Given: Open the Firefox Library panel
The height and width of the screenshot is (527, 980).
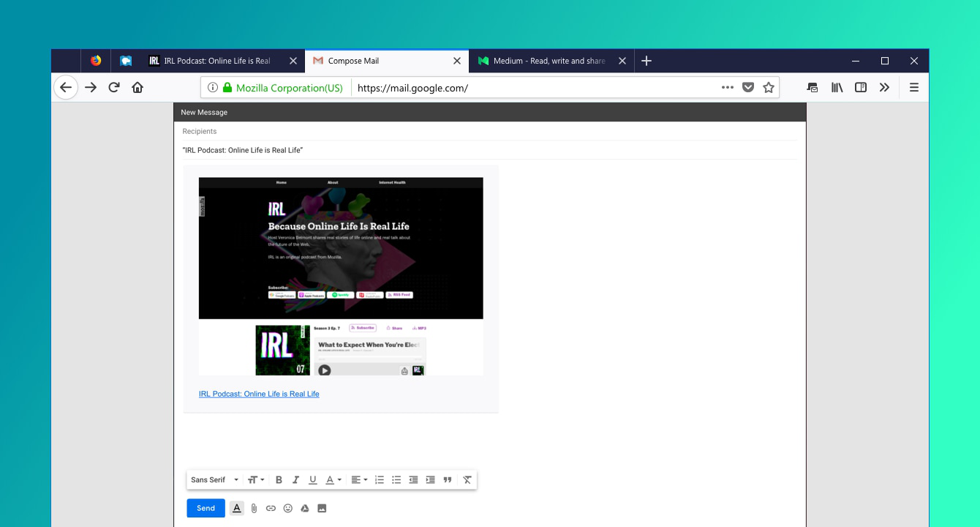Looking at the screenshot, I should (x=837, y=87).
